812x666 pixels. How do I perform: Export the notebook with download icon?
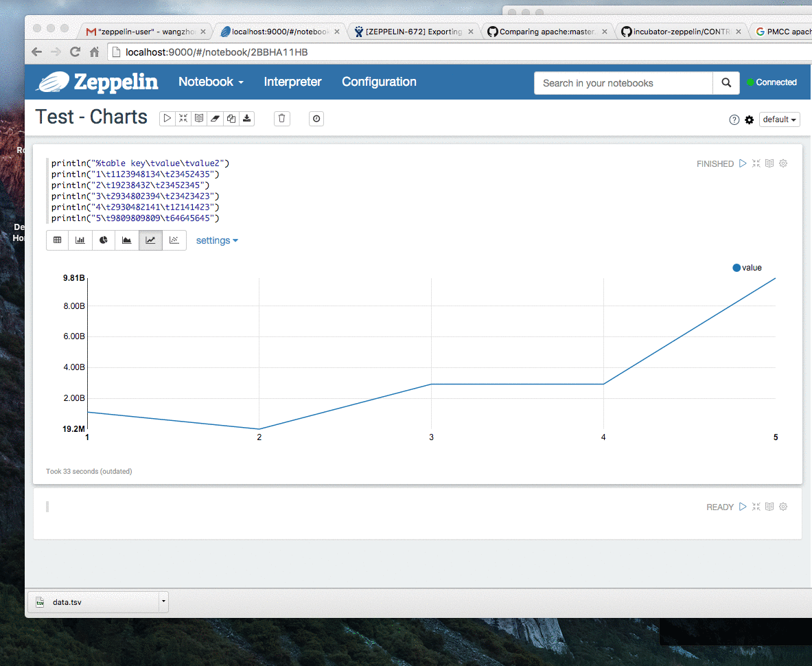pyautogui.click(x=247, y=119)
